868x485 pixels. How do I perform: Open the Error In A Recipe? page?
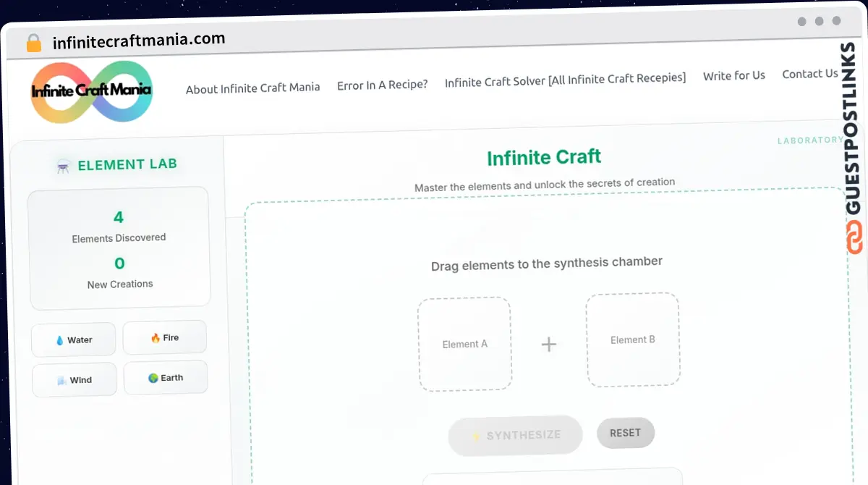pos(382,85)
